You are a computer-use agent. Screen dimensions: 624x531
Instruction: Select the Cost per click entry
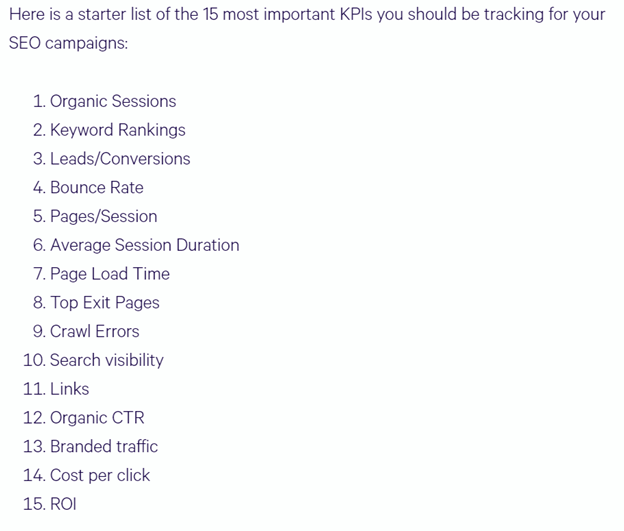[99, 476]
